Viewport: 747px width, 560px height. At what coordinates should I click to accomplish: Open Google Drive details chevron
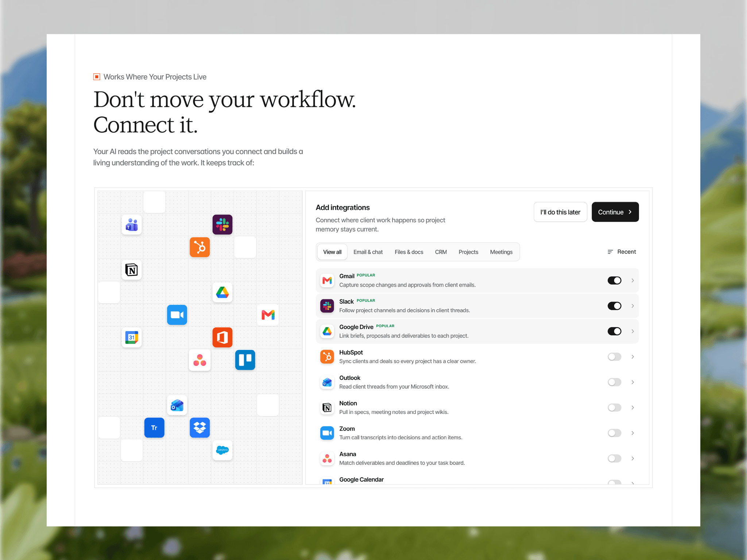633,331
